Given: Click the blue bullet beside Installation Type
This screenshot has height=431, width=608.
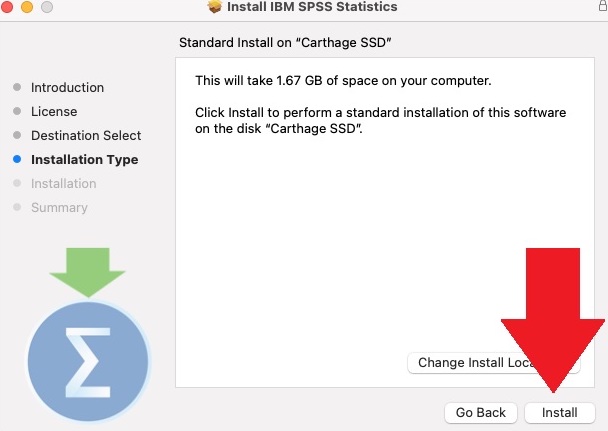Looking at the screenshot, I should (17, 159).
